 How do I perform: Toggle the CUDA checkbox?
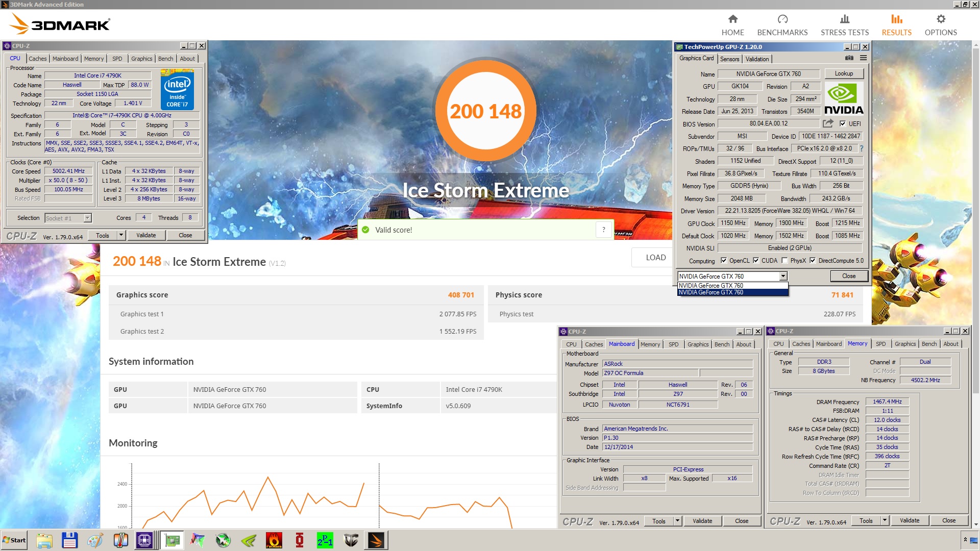(x=756, y=261)
